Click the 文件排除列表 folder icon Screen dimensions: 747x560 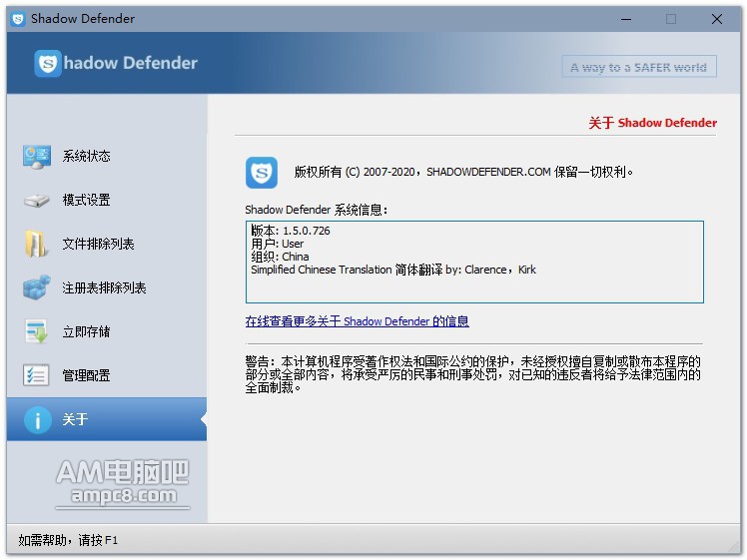37,244
